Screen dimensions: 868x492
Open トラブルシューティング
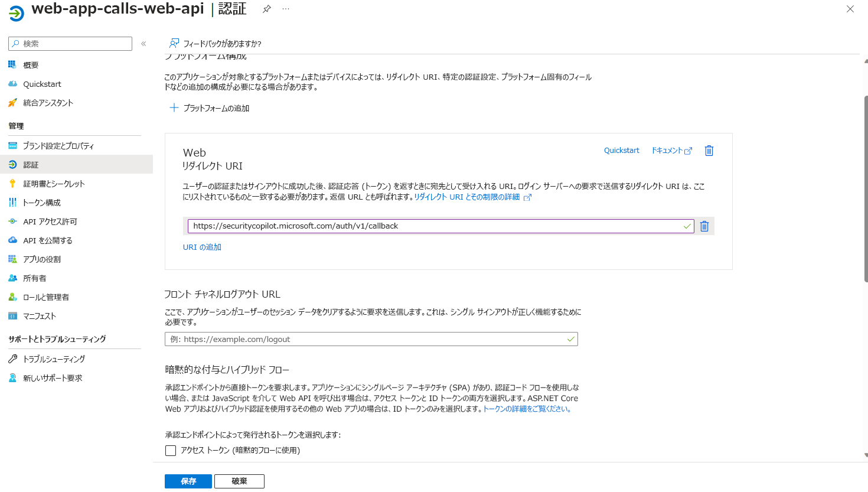(53, 359)
